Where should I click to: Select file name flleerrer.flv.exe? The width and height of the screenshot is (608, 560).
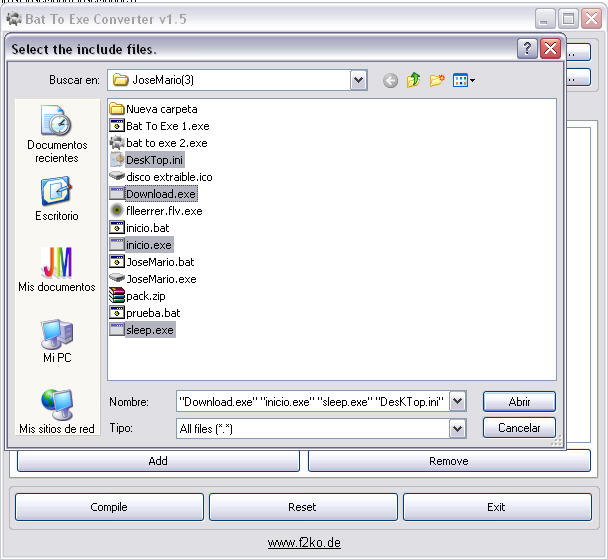coord(164,211)
